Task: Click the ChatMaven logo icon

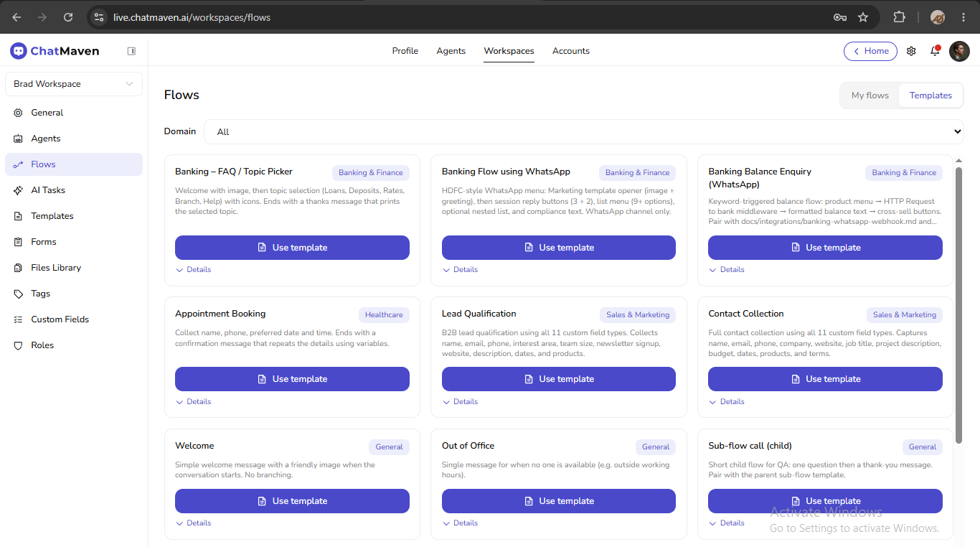Action: click(x=18, y=51)
